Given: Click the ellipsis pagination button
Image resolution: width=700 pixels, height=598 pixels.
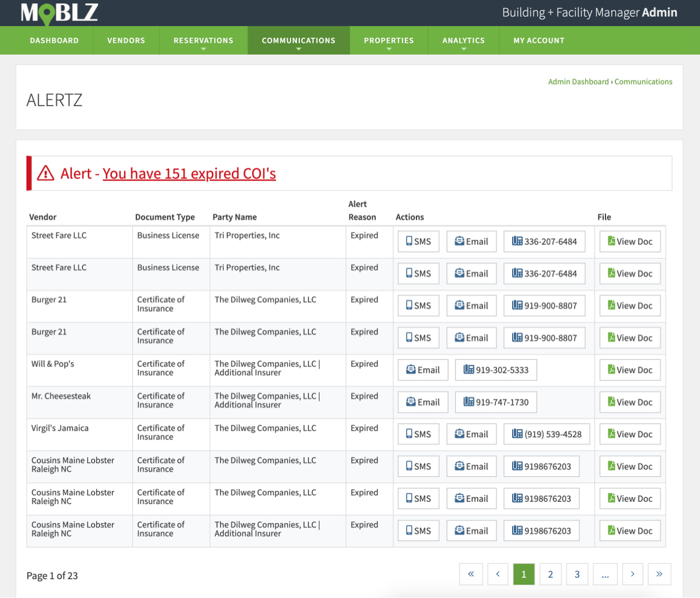Looking at the screenshot, I should click(605, 574).
